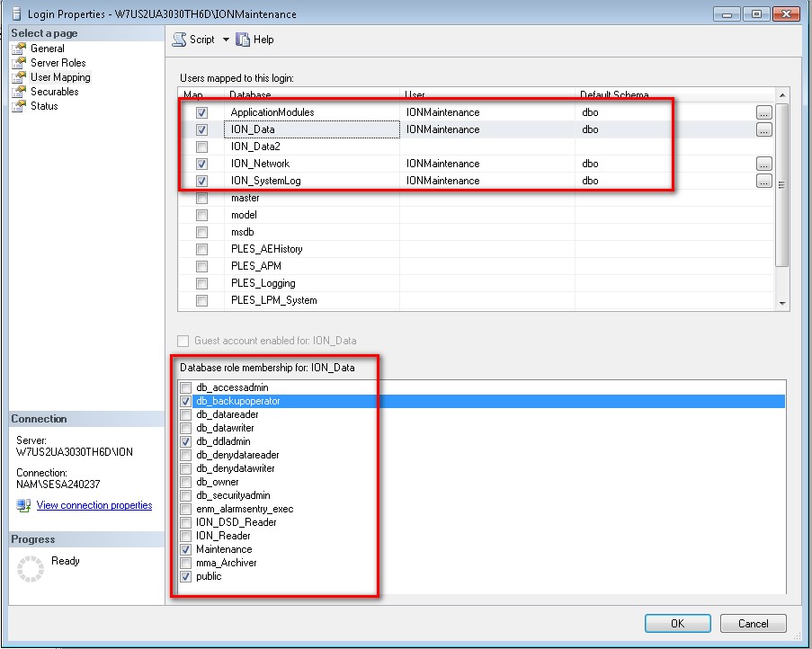Check the model database map checkbox
This screenshot has width=812, height=649.
(x=202, y=215)
